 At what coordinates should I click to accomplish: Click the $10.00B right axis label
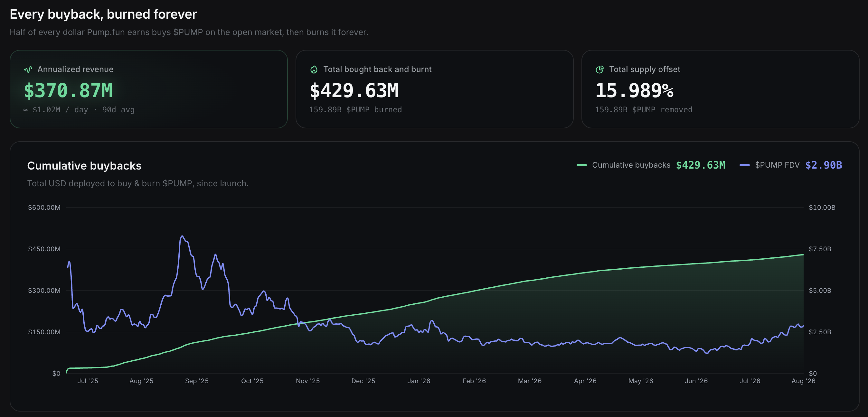[x=822, y=208]
